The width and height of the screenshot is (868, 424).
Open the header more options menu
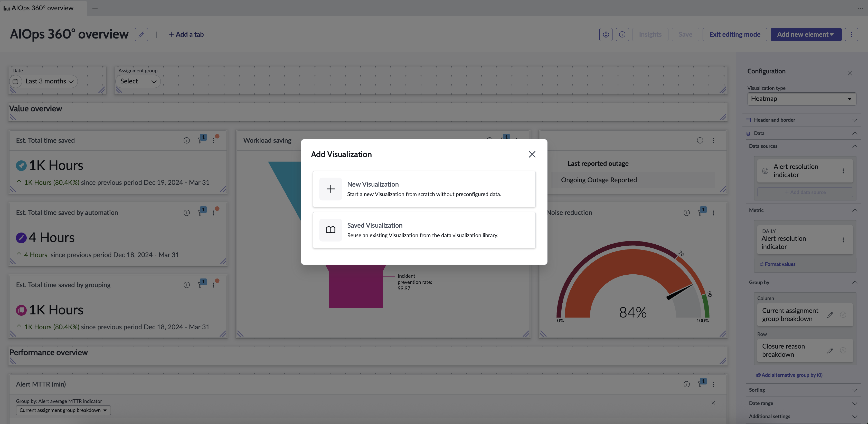(x=851, y=34)
